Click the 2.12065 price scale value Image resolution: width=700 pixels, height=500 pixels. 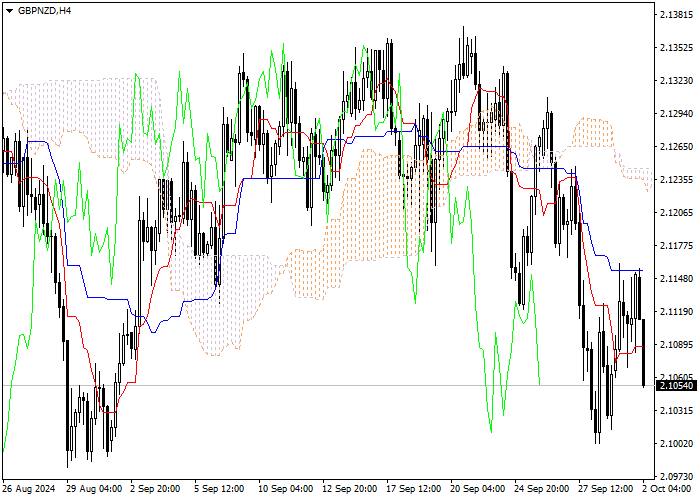(677, 212)
